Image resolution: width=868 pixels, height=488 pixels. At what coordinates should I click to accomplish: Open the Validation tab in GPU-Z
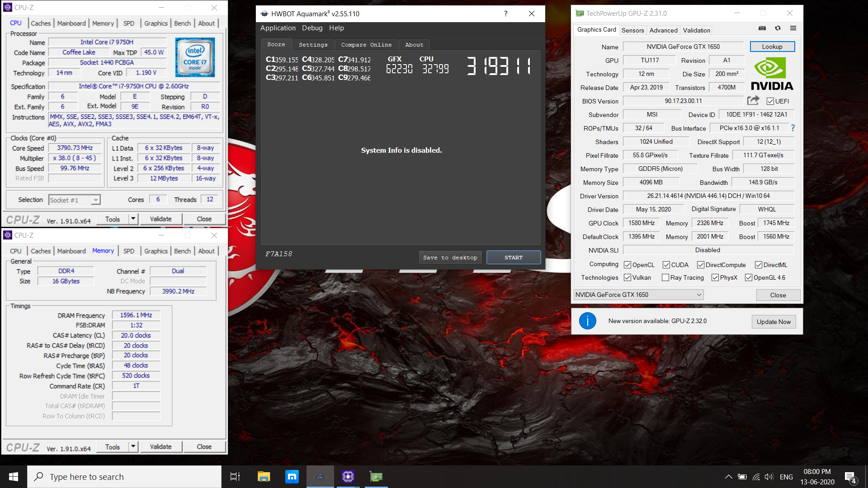(x=696, y=30)
